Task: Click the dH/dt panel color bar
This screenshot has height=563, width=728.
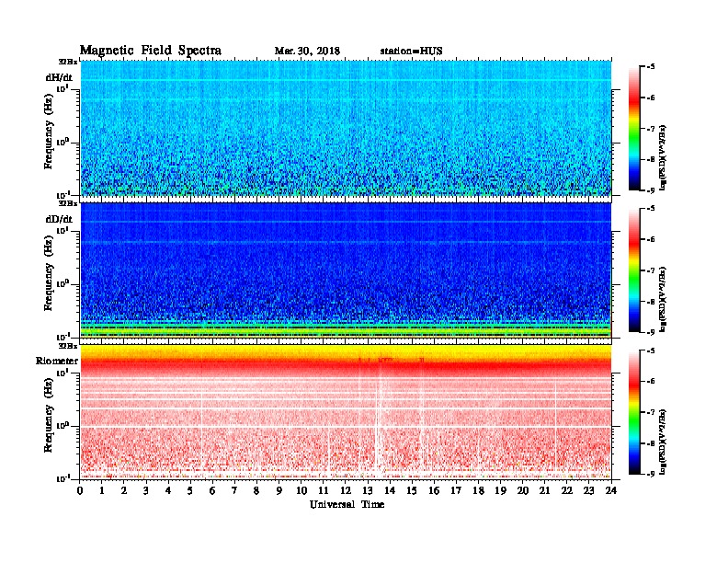Action: click(634, 128)
